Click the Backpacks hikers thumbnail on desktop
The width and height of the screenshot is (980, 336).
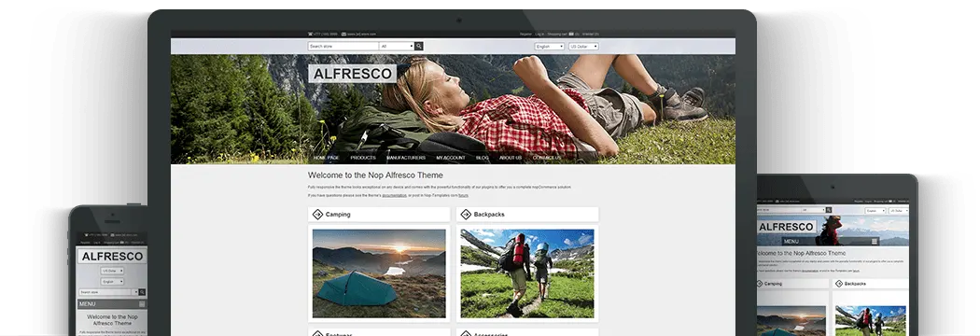[x=527, y=273]
